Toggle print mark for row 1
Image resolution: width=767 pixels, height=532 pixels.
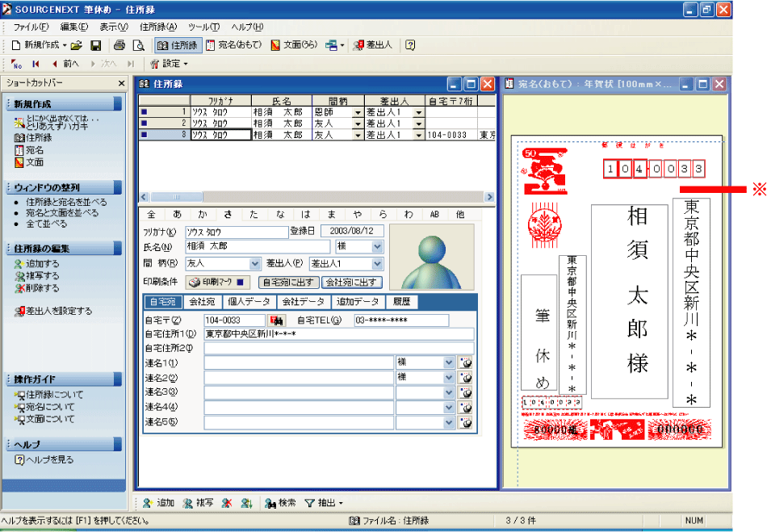pos(144,112)
